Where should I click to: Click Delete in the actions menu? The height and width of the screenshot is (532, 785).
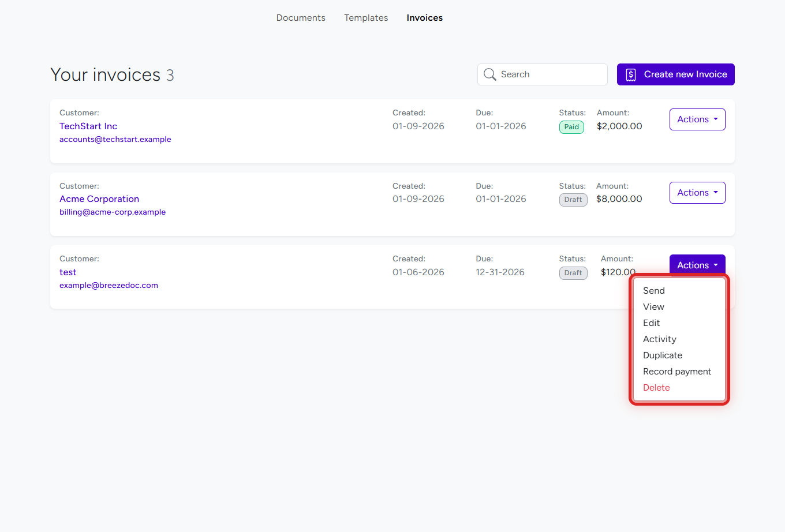click(656, 387)
